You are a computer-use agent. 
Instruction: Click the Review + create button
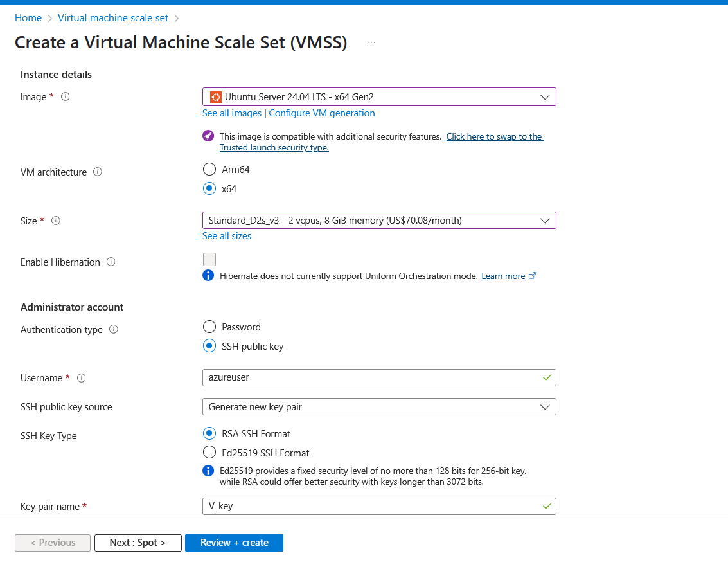point(234,543)
